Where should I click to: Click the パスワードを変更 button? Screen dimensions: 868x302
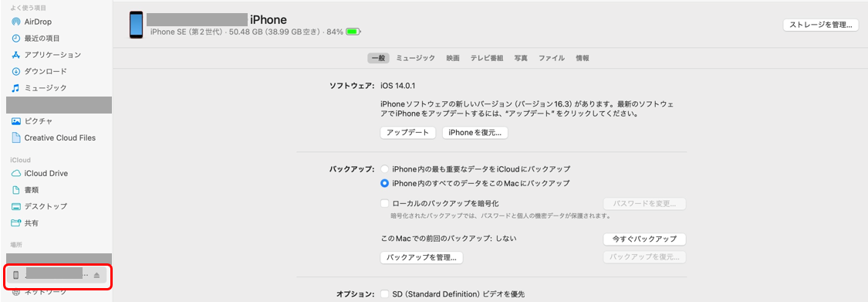click(x=644, y=204)
